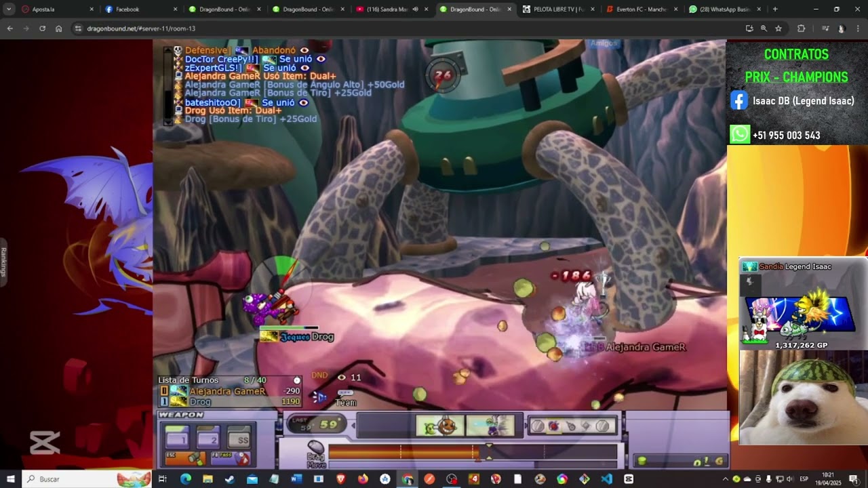Viewport: 868px width, 488px height.
Task: Click the Drag Move mouse icon
Action: [316, 447]
